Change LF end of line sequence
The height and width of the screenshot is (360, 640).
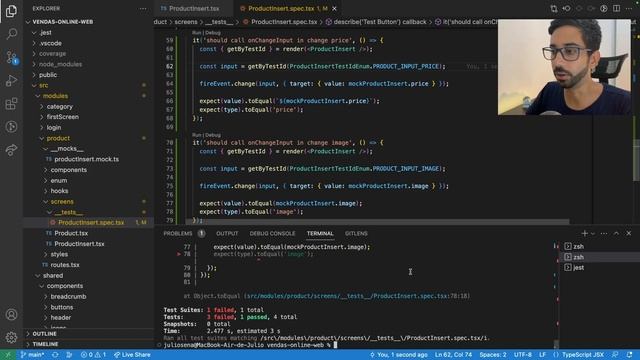point(542,355)
